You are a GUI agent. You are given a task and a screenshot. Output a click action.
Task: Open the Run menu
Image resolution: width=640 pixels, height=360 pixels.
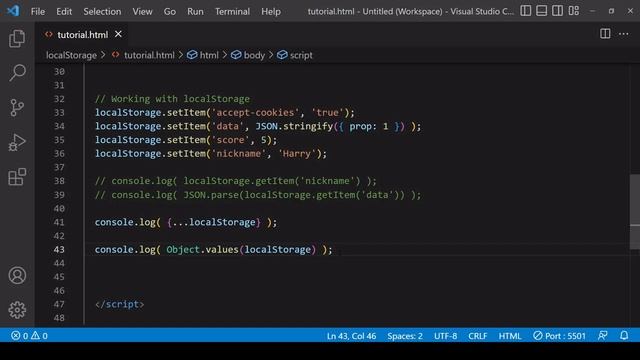pyautogui.click(x=195, y=11)
